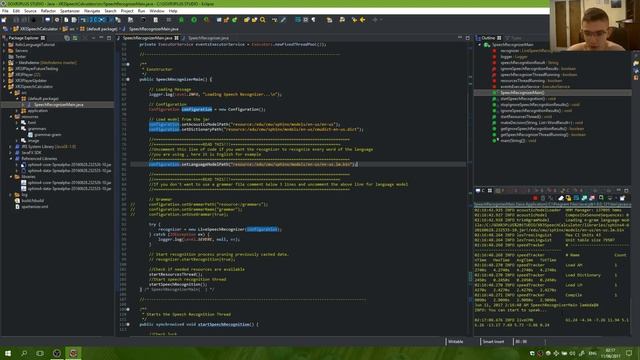The width and height of the screenshot is (640, 360).
Task: Select SpeechRecognizerMain.java in Package Explorer
Action: (x=58, y=104)
